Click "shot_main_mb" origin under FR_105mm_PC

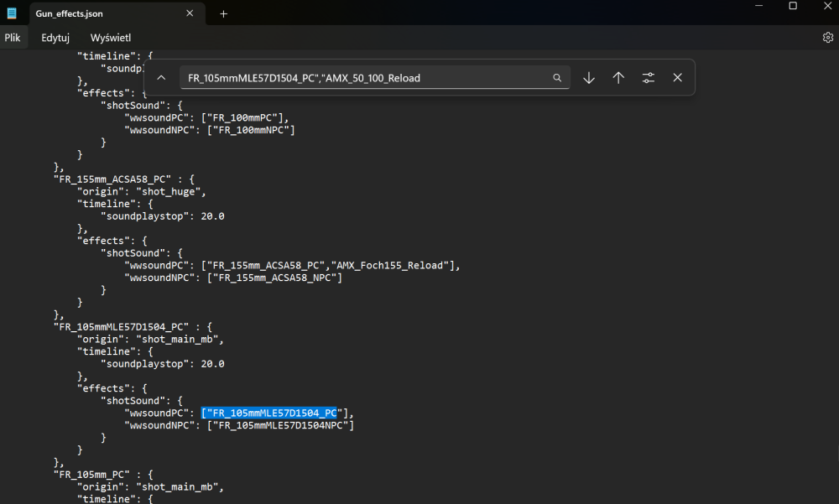pyautogui.click(x=177, y=487)
